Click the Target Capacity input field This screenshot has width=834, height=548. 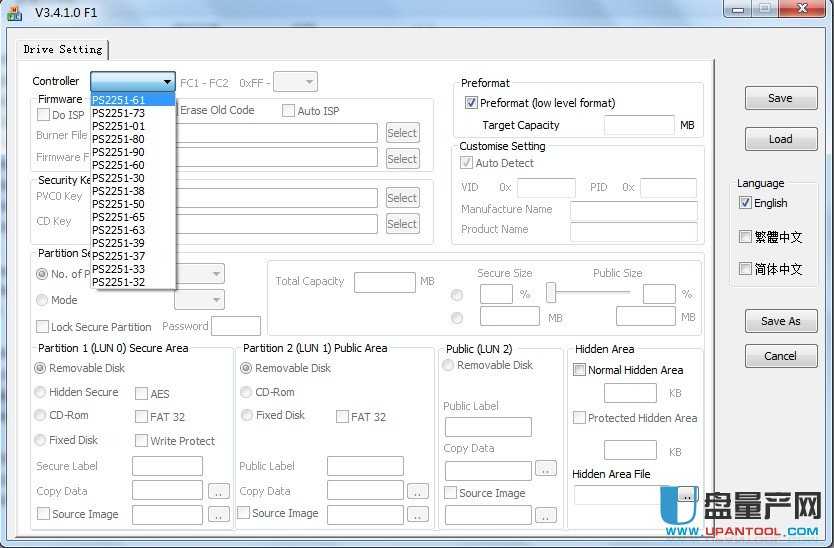coord(639,126)
